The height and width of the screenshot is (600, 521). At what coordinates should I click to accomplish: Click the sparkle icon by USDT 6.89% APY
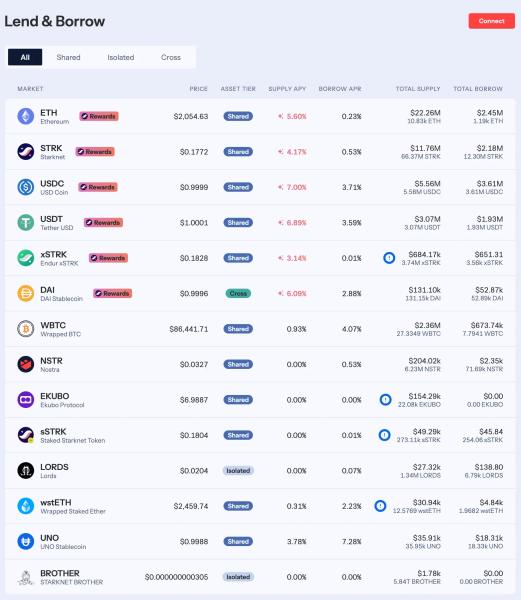(280, 223)
